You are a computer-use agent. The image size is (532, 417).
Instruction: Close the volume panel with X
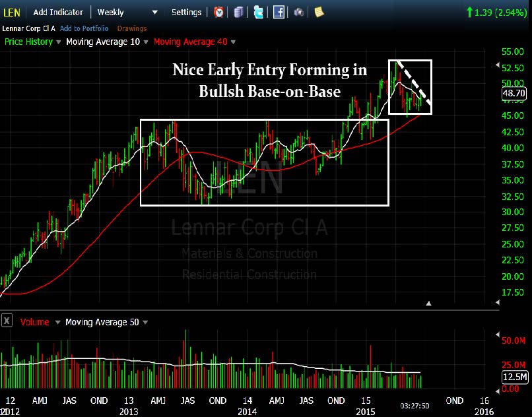[x=7, y=320]
